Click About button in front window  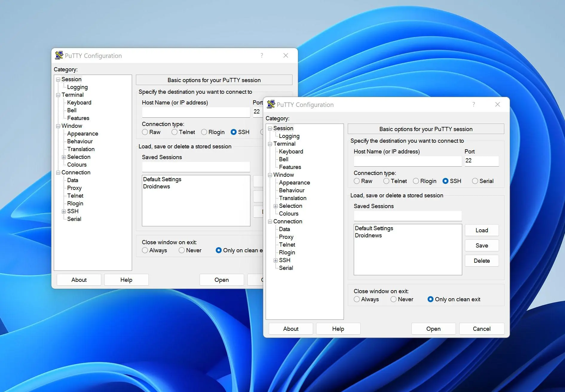pos(291,329)
